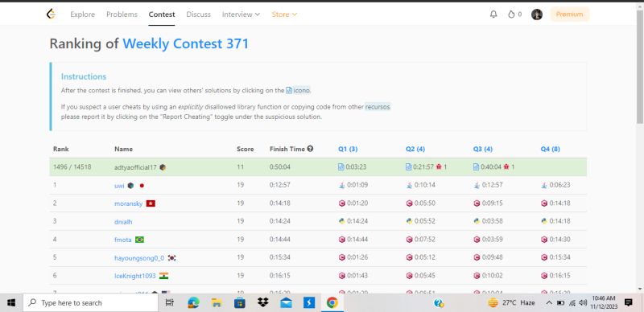Open File Explorer from the taskbar
This screenshot has height=312, width=644.
coord(217,302)
